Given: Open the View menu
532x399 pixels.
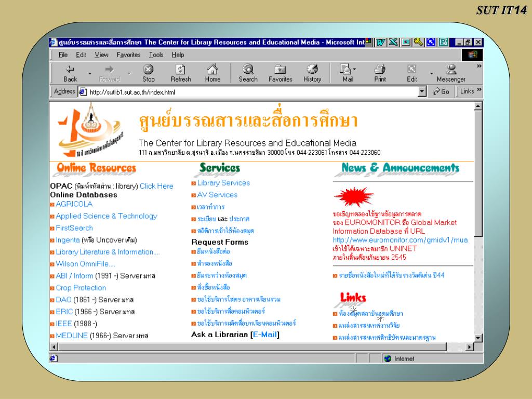Looking at the screenshot, I should 101,55.
